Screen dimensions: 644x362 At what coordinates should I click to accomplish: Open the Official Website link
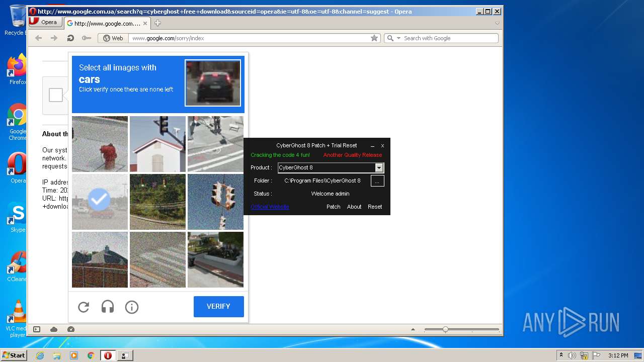270,207
